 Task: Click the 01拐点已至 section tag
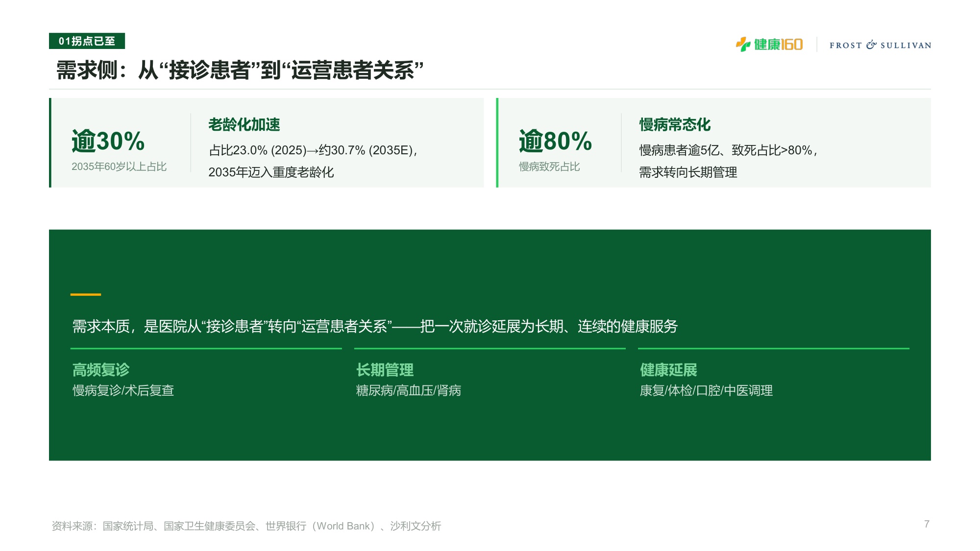87,41
